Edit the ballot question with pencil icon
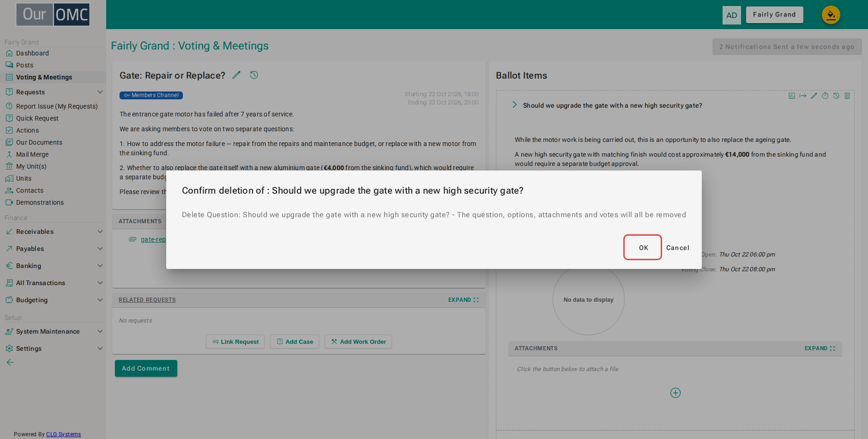Screen dimensions: 868x439 click(814, 96)
